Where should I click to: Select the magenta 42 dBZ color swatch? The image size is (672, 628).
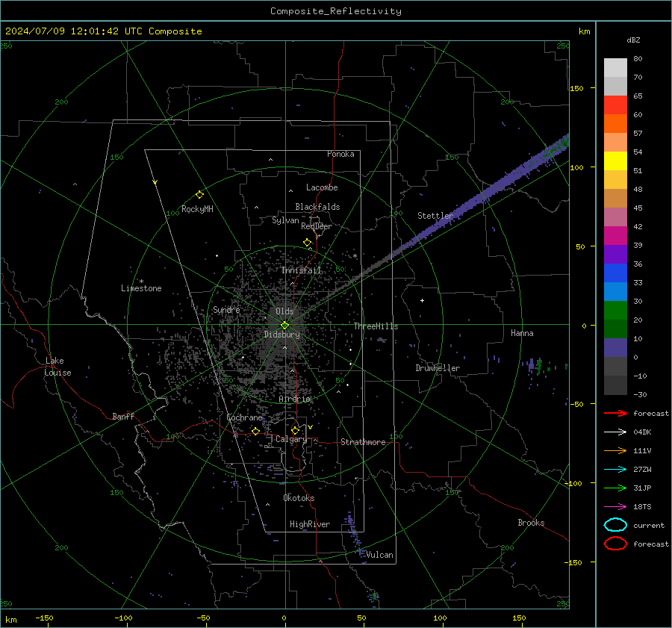(615, 235)
